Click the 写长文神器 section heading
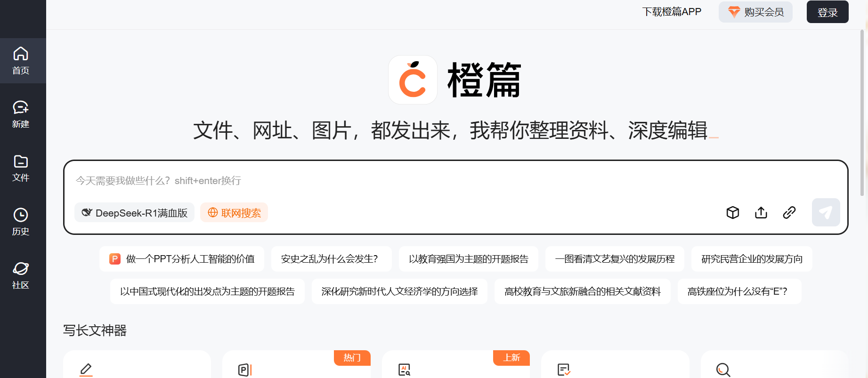Screen dimensions: 868x378 pos(95,330)
